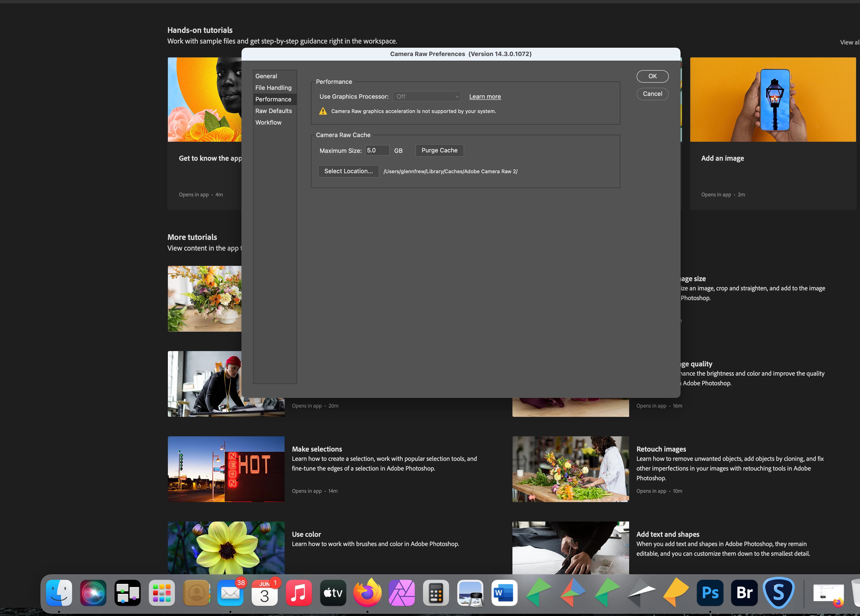Go to the Workflow preferences section
Viewport: 860px width, 616px height.
(x=268, y=123)
